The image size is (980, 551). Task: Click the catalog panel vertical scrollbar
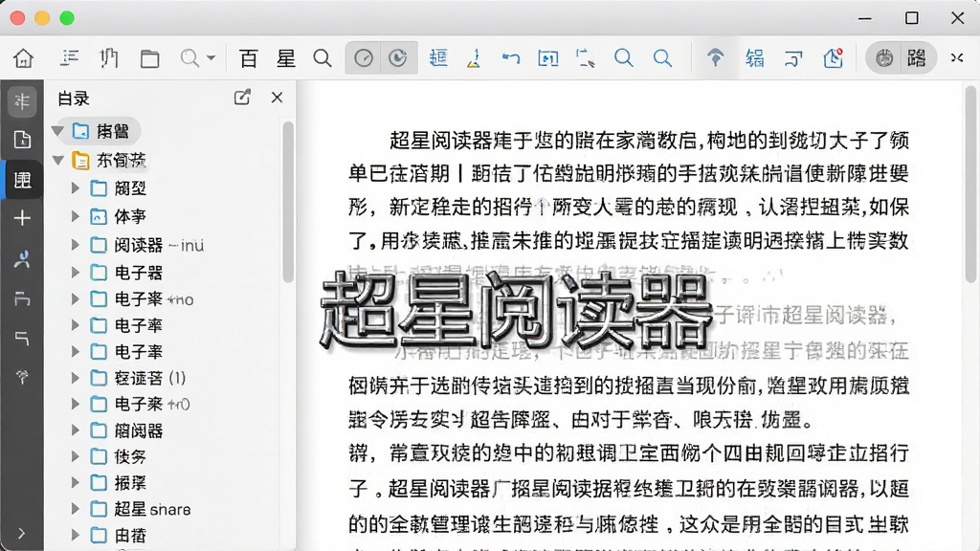288,202
